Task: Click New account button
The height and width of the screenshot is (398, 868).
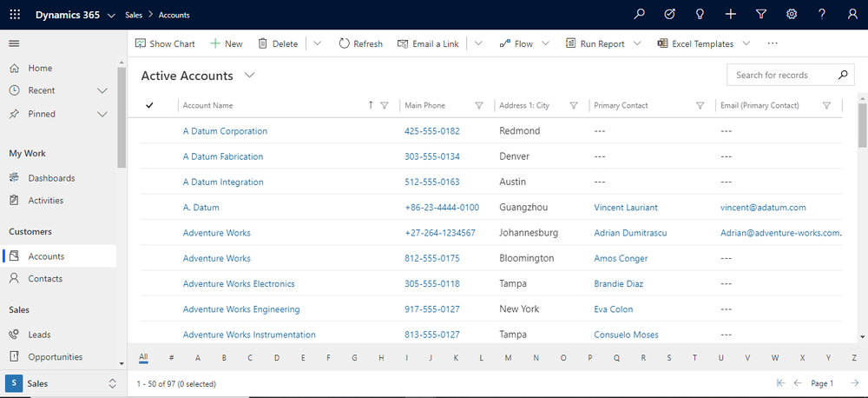Action: tap(227, 43)
